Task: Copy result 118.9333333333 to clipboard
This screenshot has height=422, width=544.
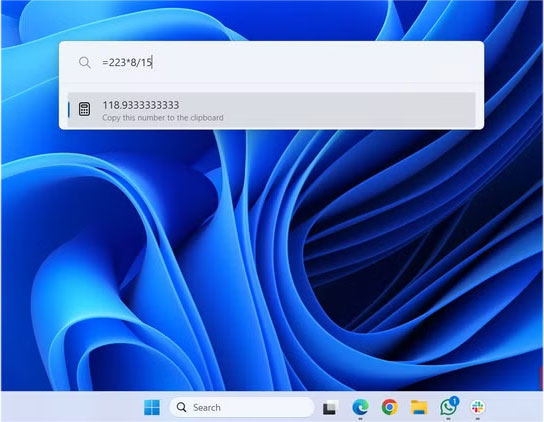Action: tap(271, 110)
